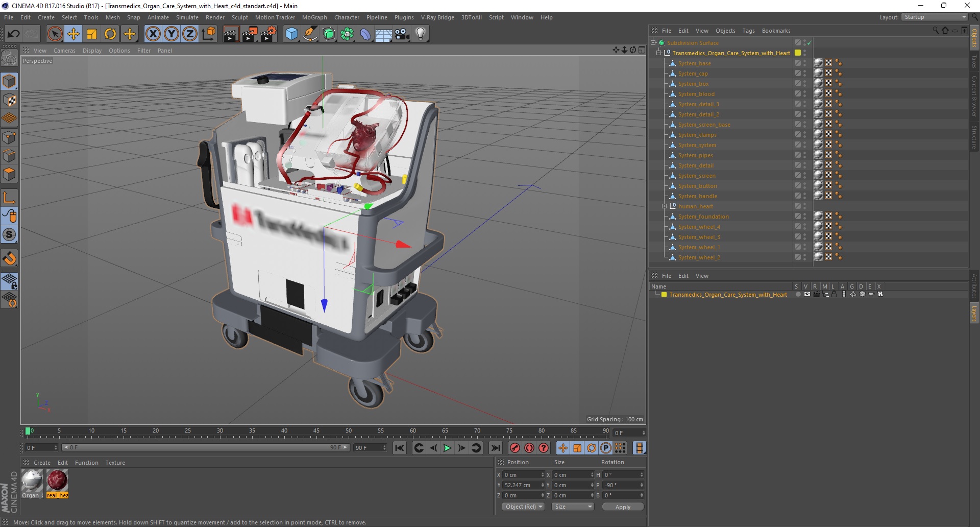Click the Render View clapperboard icon

231,34
